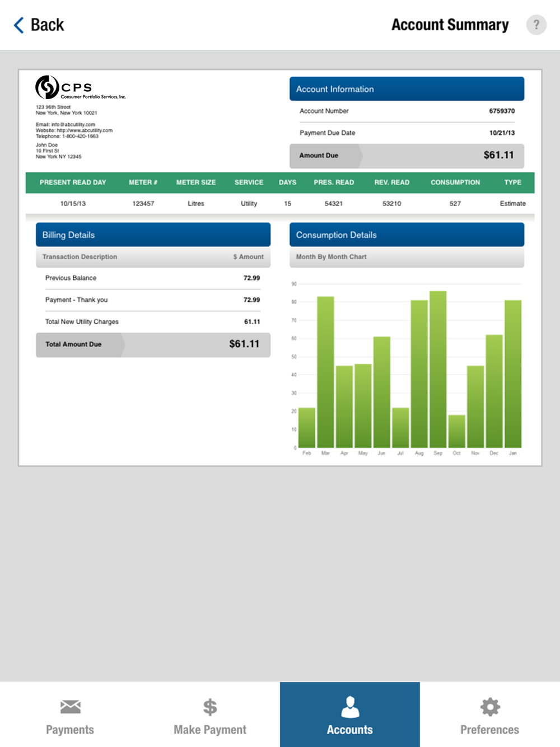Tap the Preferences gear icon
Screen dimensions: 560x747
(490, 707)
